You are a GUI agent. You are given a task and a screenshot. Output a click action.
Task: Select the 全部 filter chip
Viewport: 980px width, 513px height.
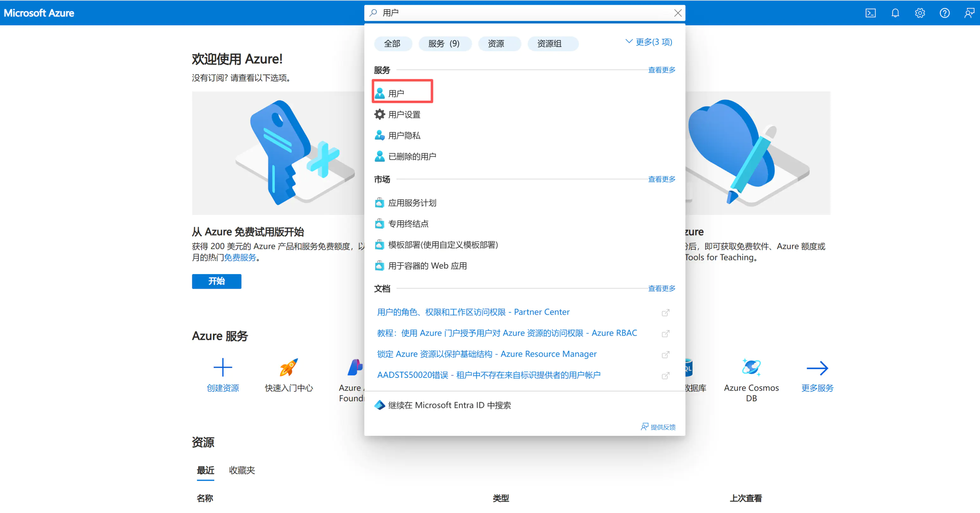(393, 43)
